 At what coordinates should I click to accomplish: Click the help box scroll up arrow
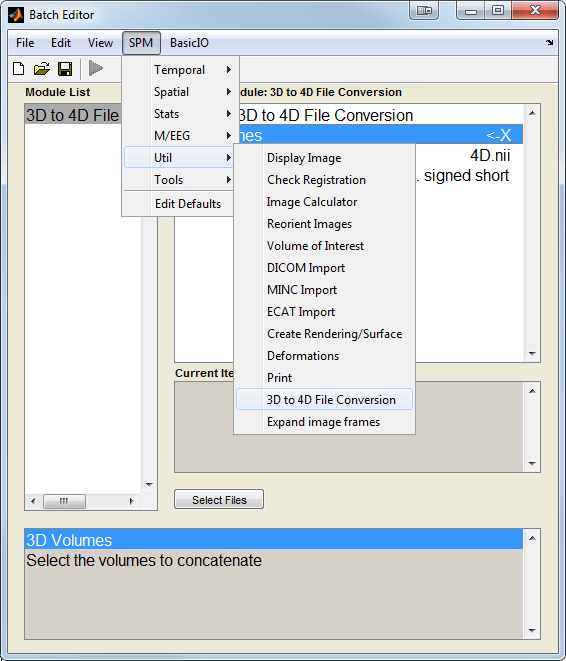pos(532,538)
